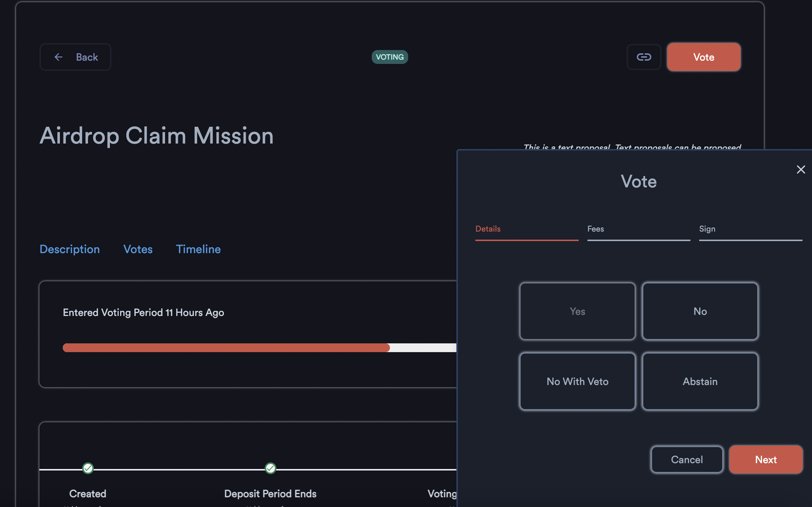
Task: Cancel the vote dialog
Action: [686, 460]
